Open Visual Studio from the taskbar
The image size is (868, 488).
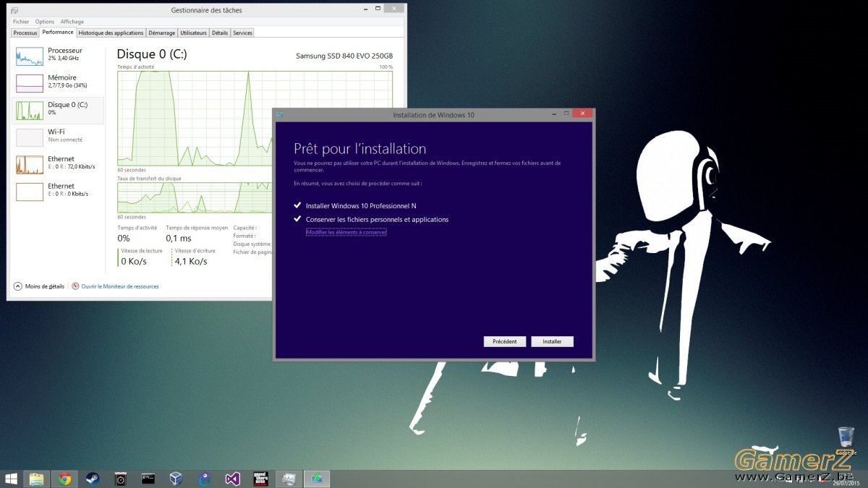pos(232,479)
